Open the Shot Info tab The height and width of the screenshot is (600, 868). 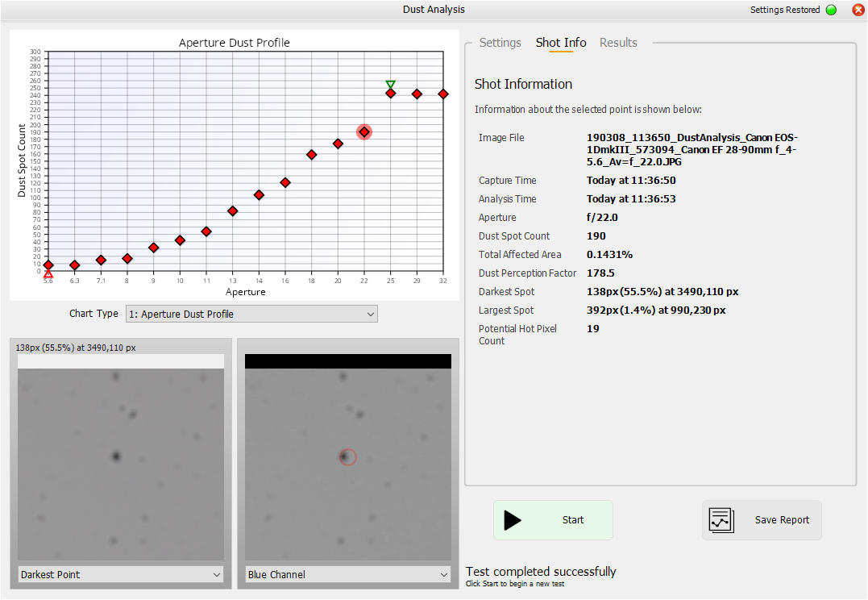coord(561,43)
